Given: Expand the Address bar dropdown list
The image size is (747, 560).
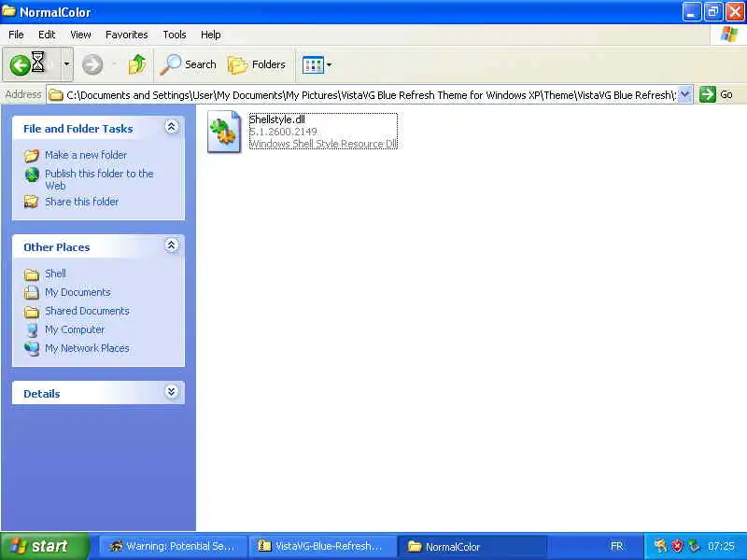Looking at the screenshot, I should click(684, 94).
